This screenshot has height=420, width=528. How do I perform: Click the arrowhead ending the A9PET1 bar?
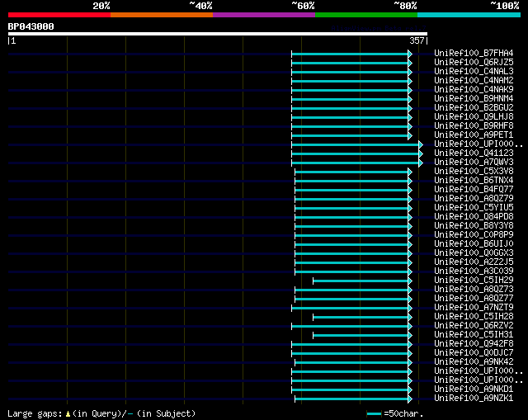pyautogui.click(x=410, y=135)
